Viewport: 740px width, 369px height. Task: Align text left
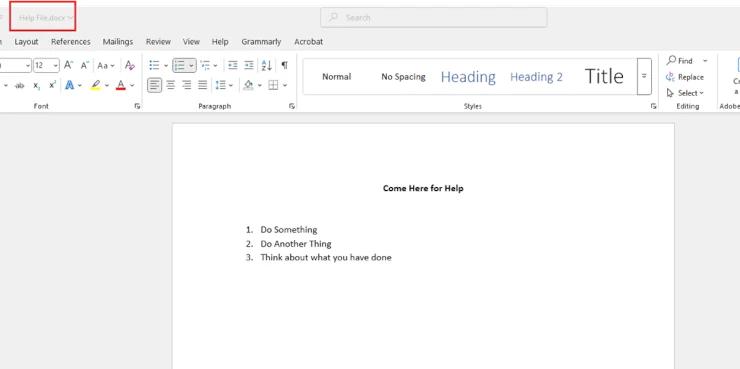tap(154, 85)
